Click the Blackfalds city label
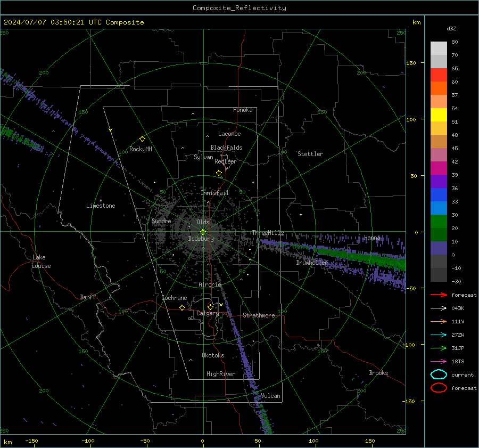 tap(226, 148)
